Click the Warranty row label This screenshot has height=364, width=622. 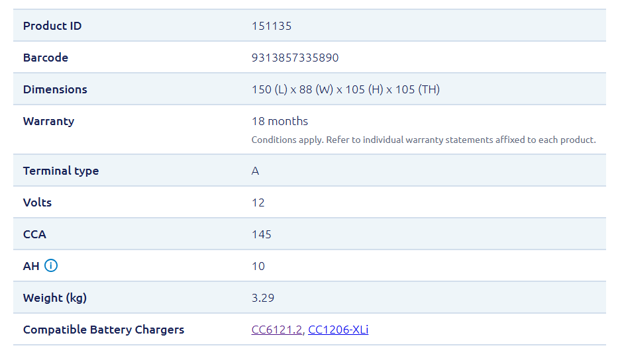(48, 121)
